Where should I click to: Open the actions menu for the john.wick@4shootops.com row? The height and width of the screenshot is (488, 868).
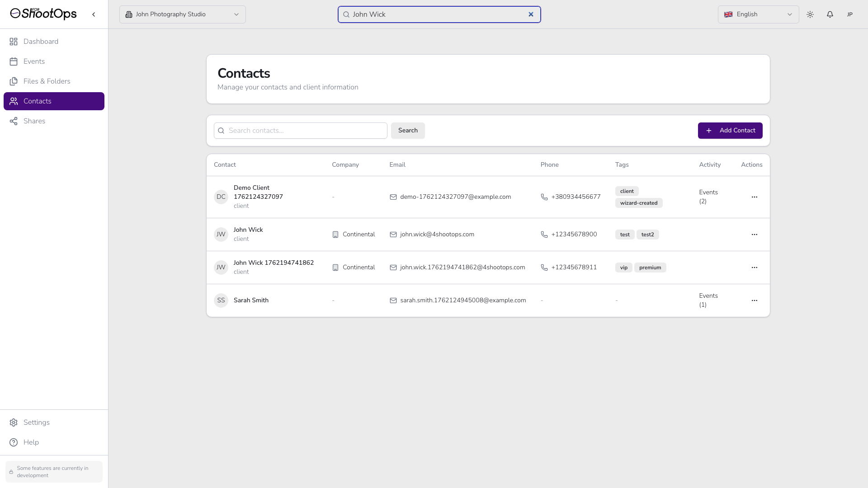[754, 235]
